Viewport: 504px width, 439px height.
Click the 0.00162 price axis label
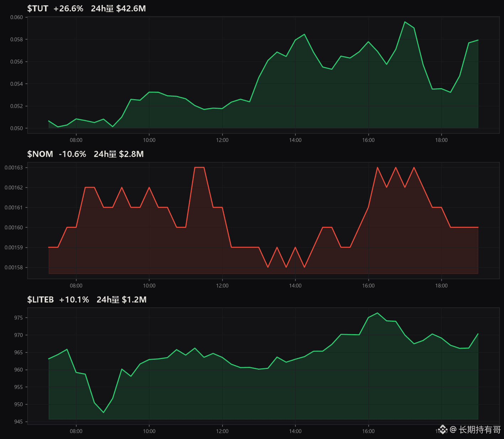[14, 187]
